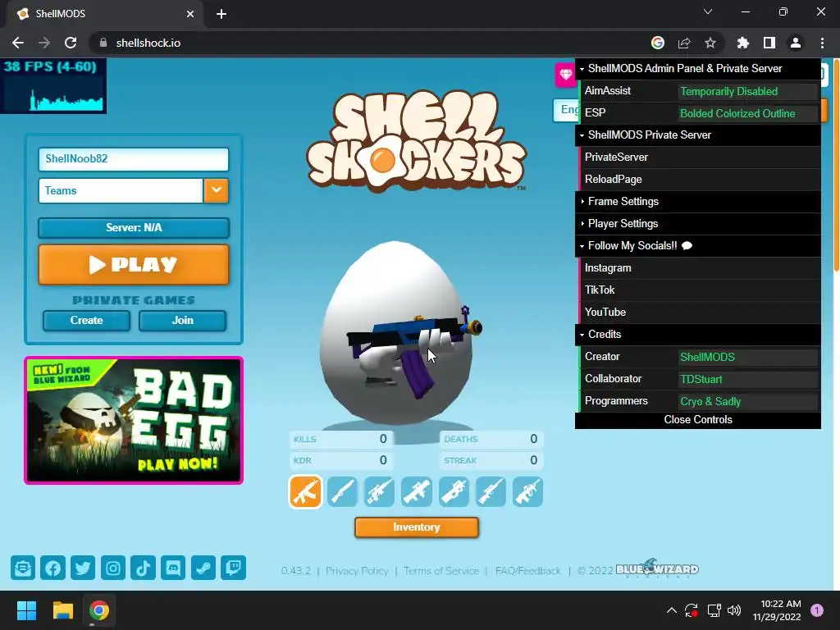Open the Chrome extensions puzzle icon
This screenshot has height=630, width=840.
pos(742,43)
